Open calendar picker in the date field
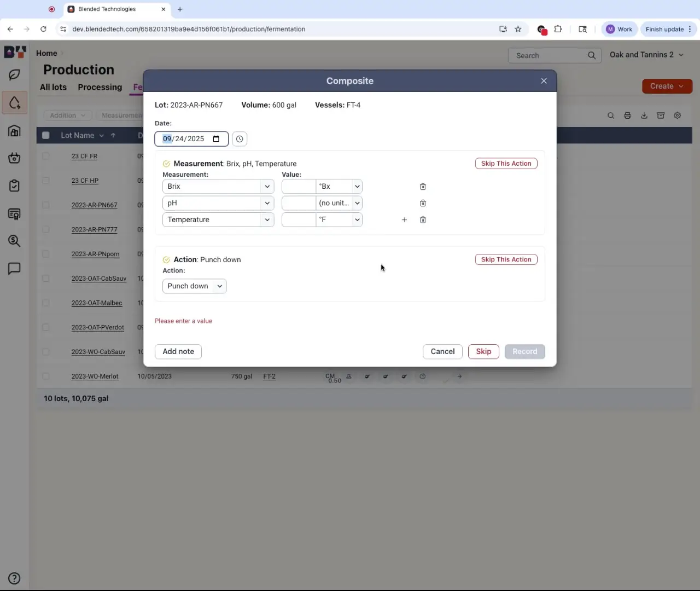 tap(216, 139)
